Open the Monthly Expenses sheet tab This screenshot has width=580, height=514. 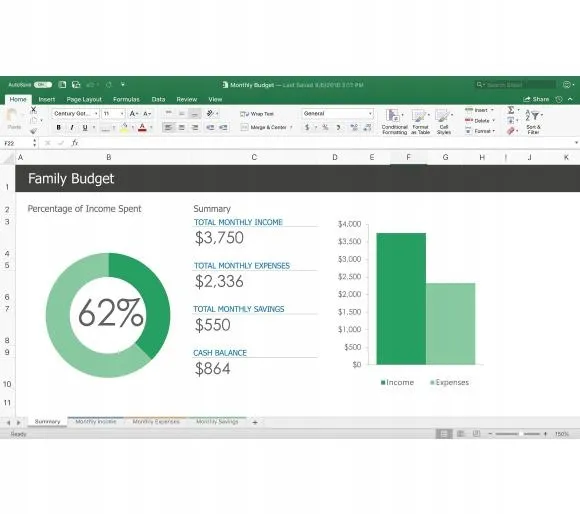[156, 422]
